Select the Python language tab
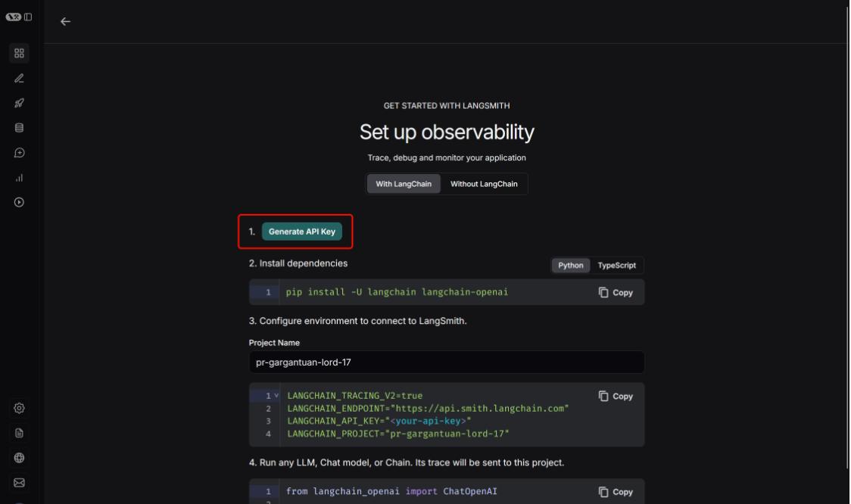Viewport: 851px width, 504px height. point(570,266)
